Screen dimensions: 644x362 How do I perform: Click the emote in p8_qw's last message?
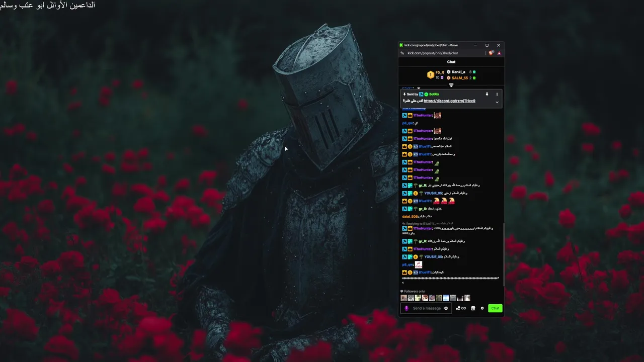pyautogui.click(x=419, y=264)
